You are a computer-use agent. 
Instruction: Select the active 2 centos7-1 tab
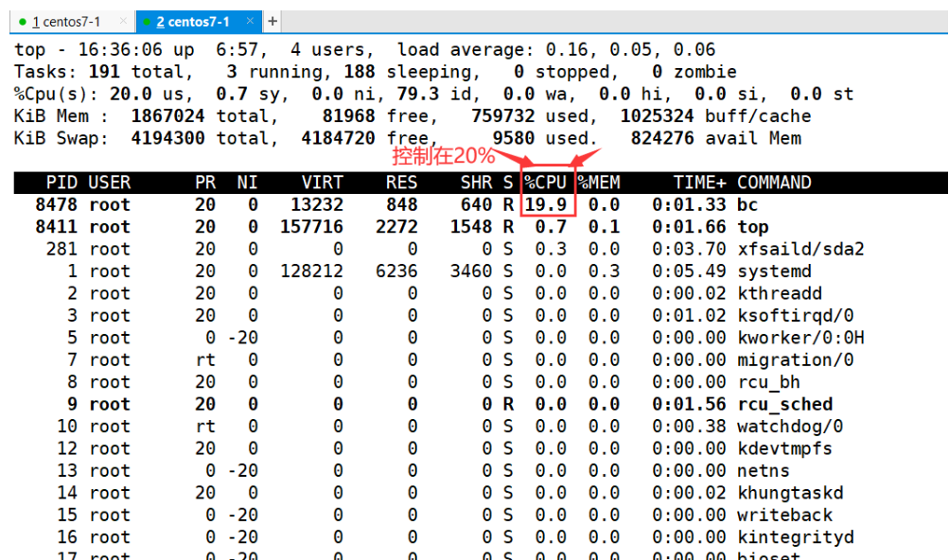tap(199, 22)
